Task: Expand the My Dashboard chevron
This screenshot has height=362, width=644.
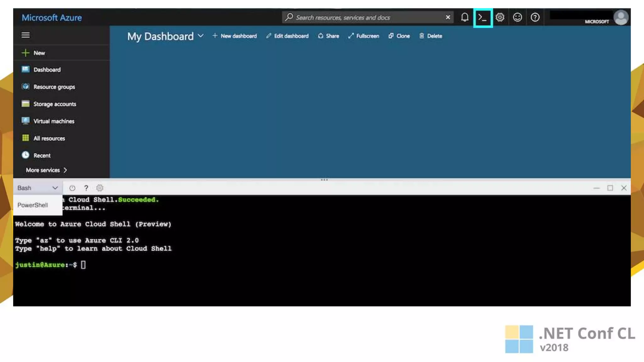Action: 201,36
